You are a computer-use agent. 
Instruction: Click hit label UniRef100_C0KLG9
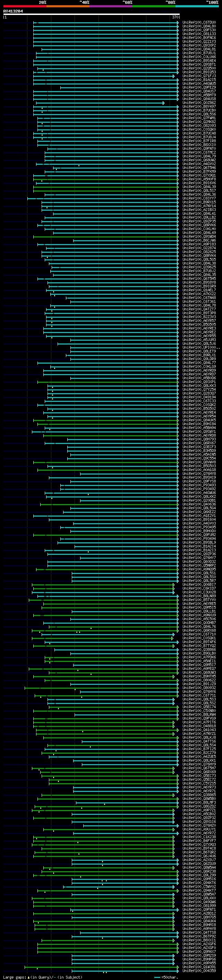click(199, 367)
